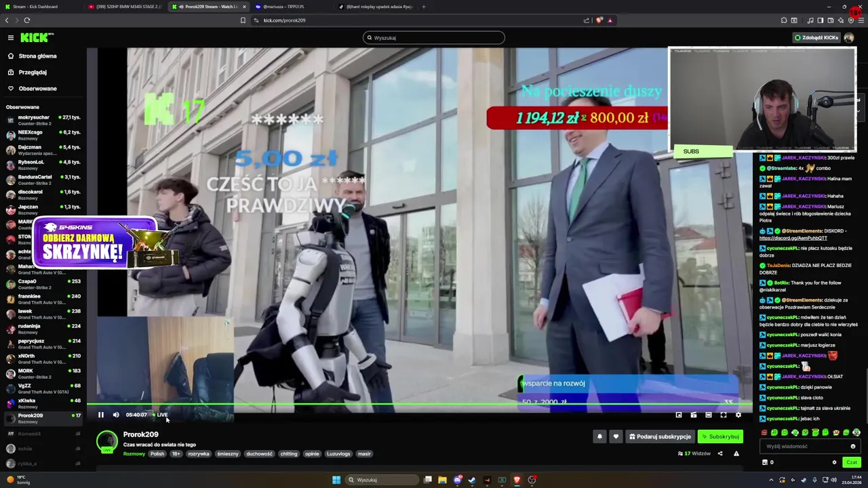The height and width of the screenshot is (488, 868).
Task: Open Dajczman channel in sidebar
Action: pos(43,150)
